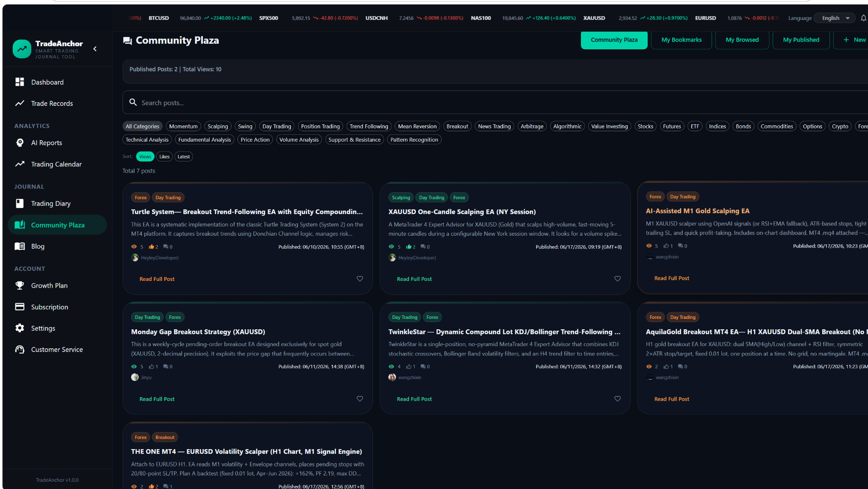Sort posts by Likes
868x489 pixels.
[x=164, y=157]
